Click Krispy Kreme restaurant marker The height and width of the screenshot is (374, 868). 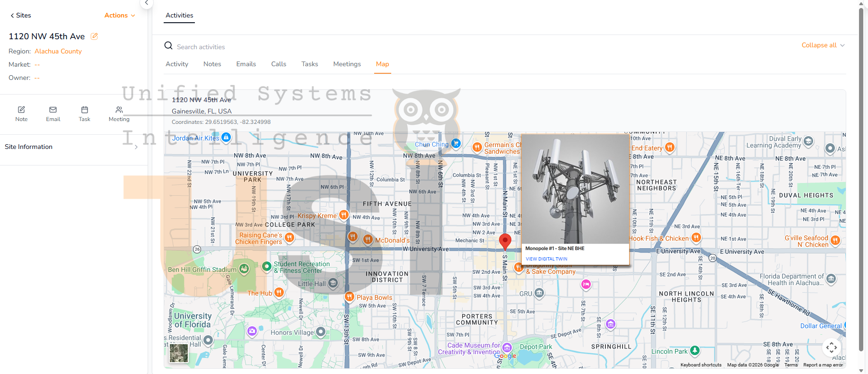344,215
